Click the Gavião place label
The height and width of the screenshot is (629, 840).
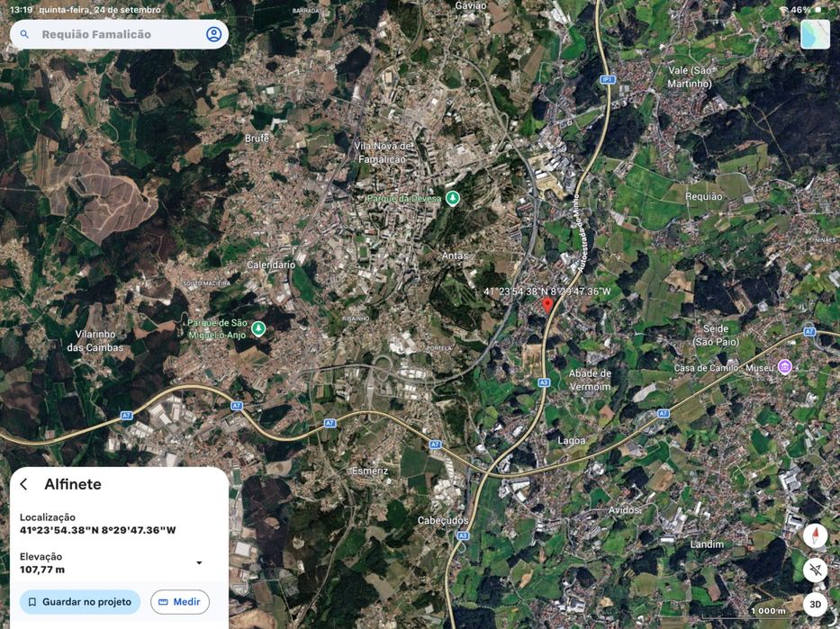tap(471, 6)
